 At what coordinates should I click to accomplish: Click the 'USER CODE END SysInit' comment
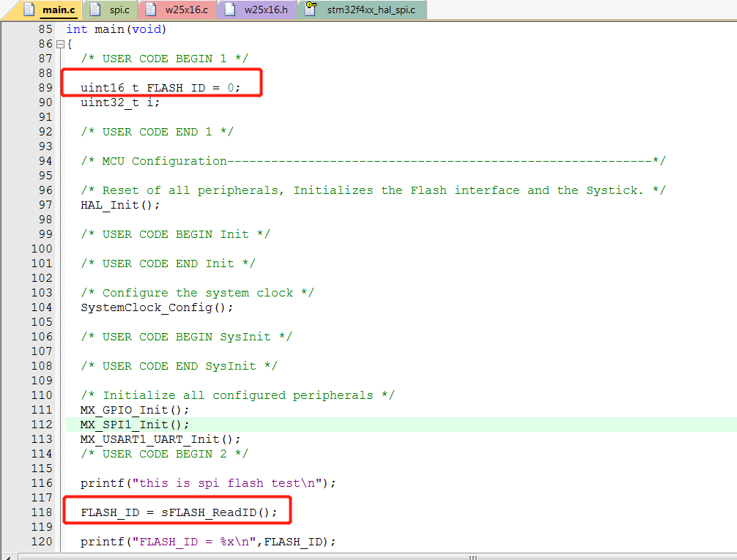pyautogui.click(x=179, y=366)
